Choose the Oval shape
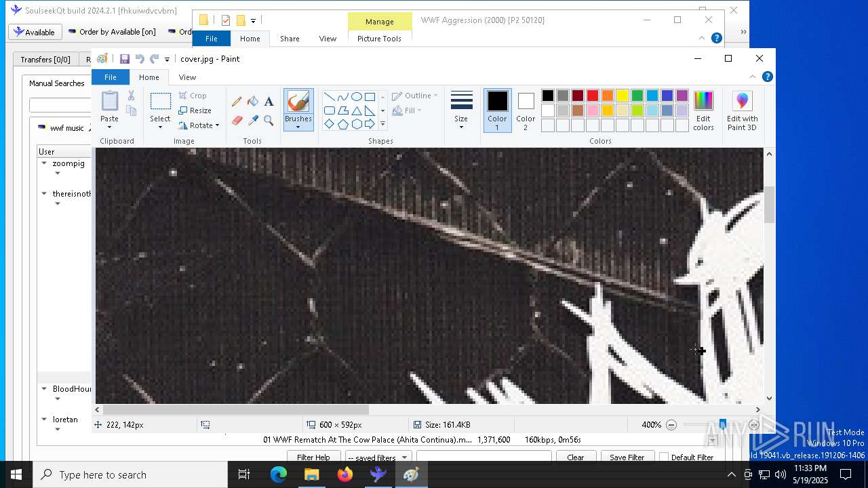This screenshot has width=868, height=488. click(356, 96)
